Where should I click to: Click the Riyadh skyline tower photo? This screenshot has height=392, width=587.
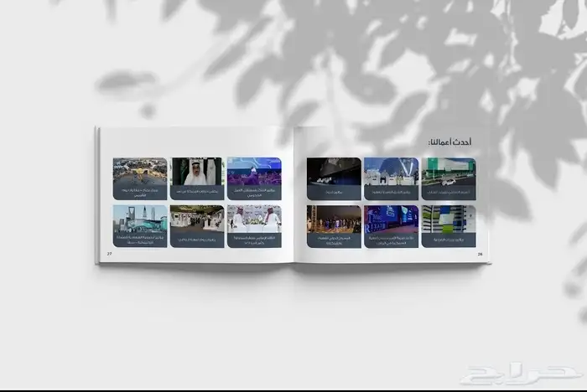point(140,218)
